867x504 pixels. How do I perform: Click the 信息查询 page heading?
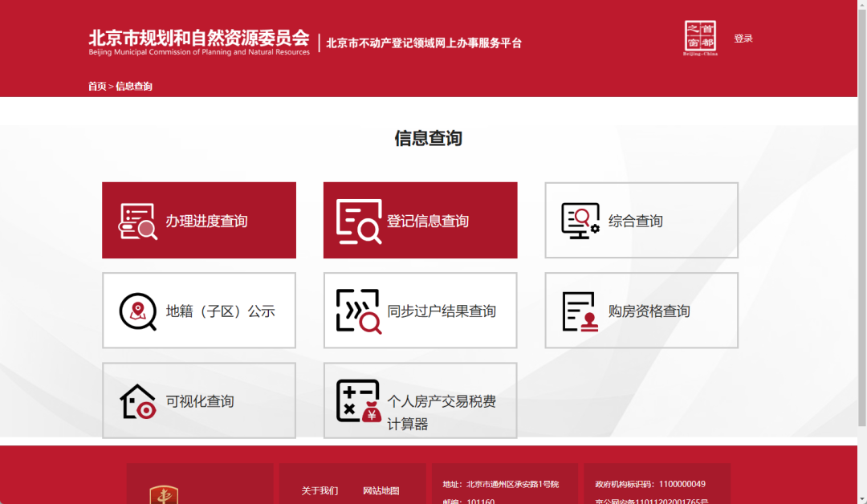428,138
